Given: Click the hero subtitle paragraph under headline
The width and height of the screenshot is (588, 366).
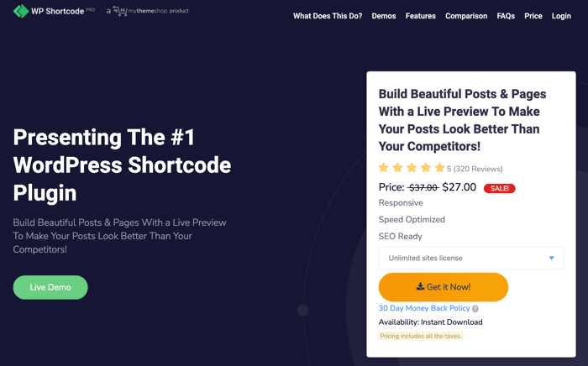Looking at the screenshot, I should pyautogui.click(x=119, y=236).
